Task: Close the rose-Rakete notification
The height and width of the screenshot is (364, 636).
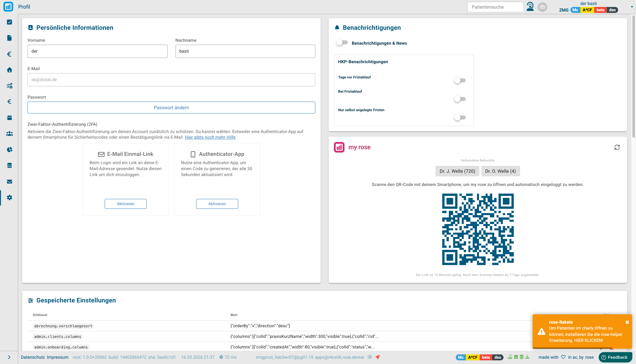Action: click(627, 322)
